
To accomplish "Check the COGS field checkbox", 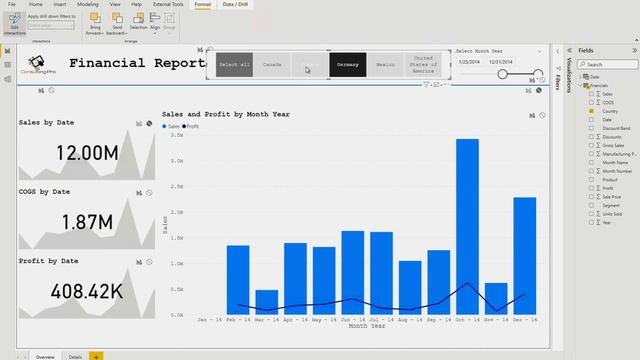I will (591, 102).
